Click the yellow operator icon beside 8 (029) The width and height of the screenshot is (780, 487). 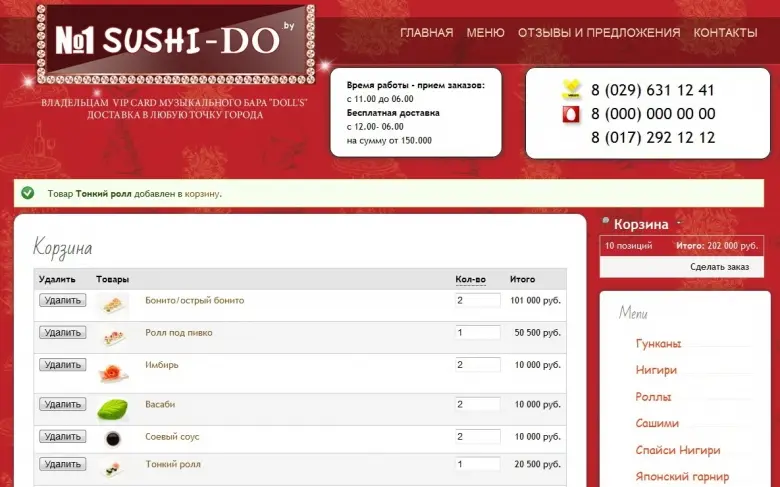[x=572, y=90]
